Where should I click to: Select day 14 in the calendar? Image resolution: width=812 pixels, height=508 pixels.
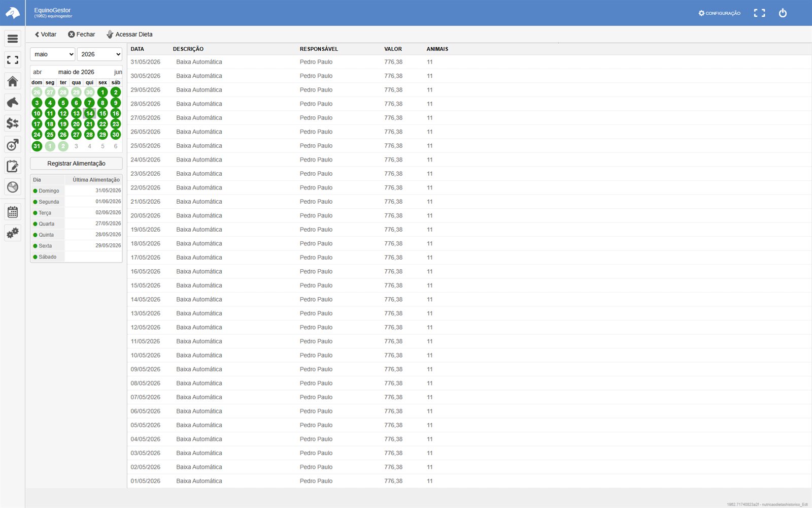coord(89,113)
